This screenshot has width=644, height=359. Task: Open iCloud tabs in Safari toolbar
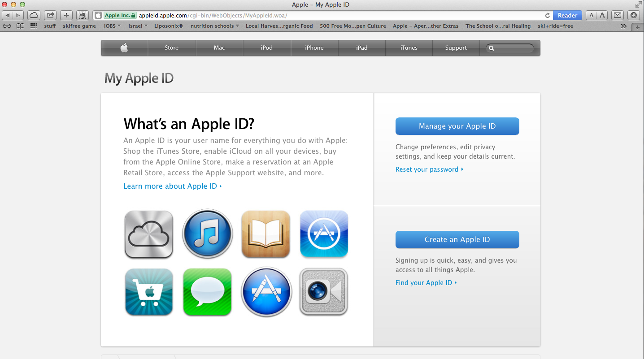34,15
